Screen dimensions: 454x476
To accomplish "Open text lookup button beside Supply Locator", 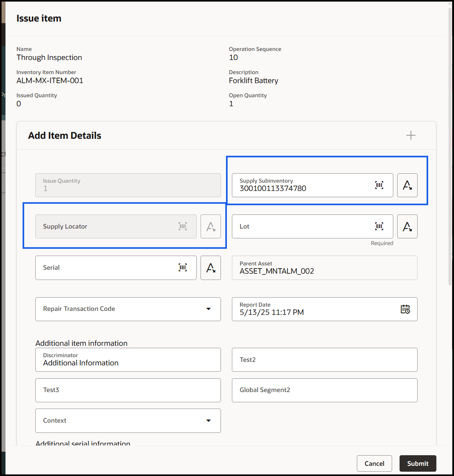I will click(211, 226).
